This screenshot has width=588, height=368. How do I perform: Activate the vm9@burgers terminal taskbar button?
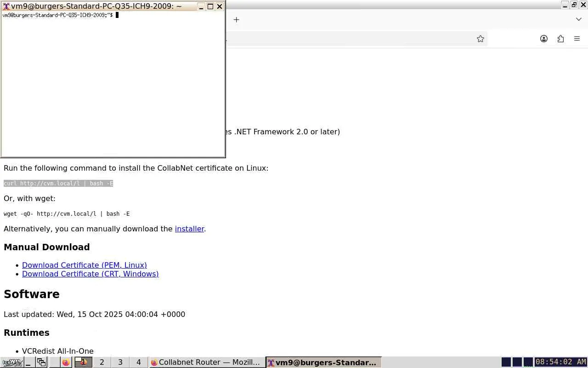click(323, 362)
